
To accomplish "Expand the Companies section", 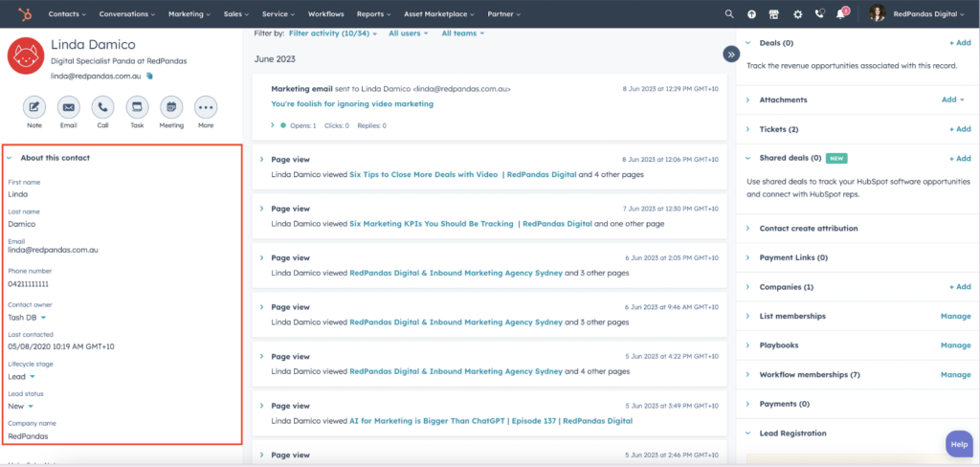I will (748, 287).
